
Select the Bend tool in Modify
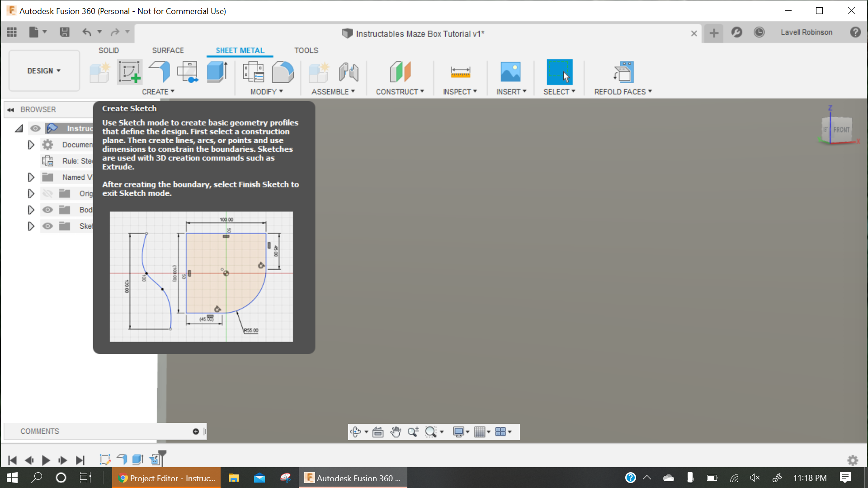(x=283, y=72)
